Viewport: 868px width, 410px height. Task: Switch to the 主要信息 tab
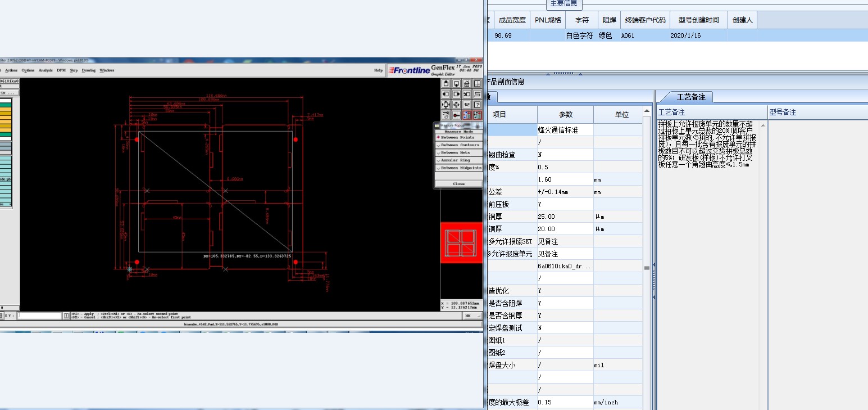click(564, 3)
